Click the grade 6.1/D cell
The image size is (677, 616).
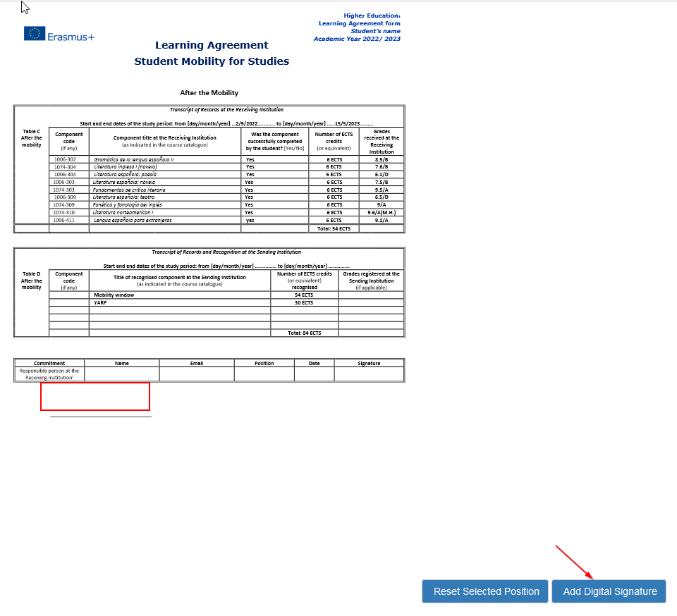point(382,175)
